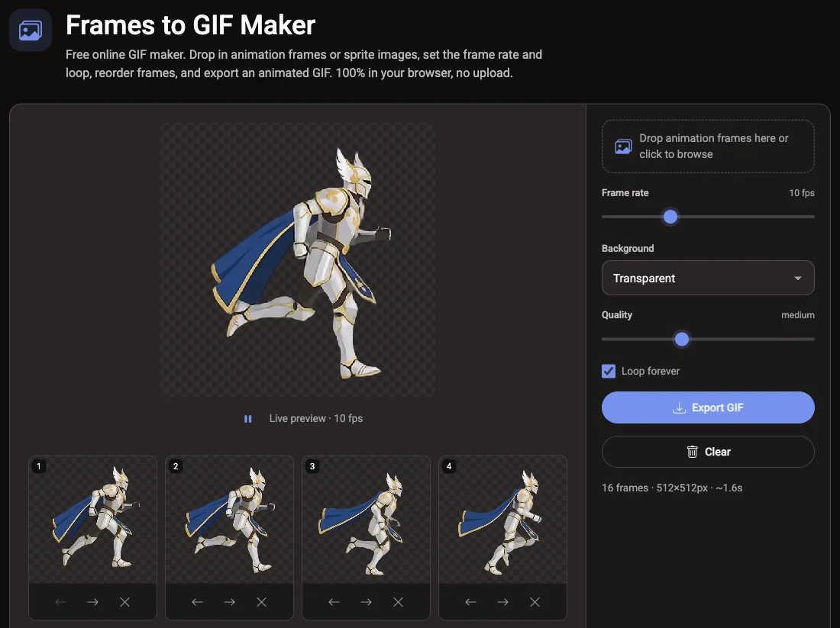Move frame 2 left with its arrow
Image resolution: width=840 pixels, height=628 pixels.
pyautogui.click(x=197, y=602)
